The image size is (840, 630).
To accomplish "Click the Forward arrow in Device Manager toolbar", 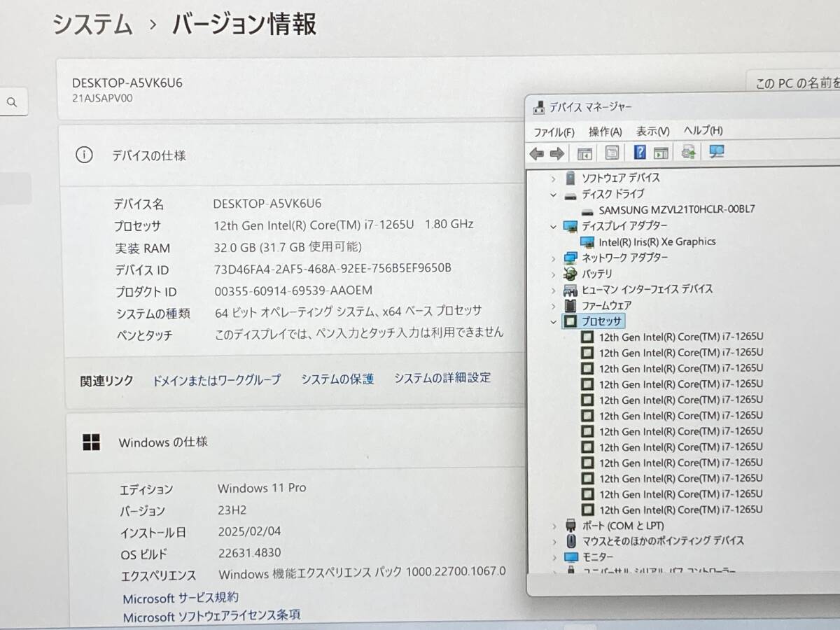I will (x=557, y=153).
